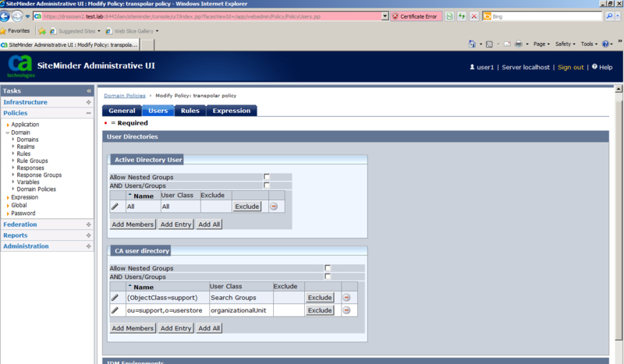The image size is (624, 364).
Task: Click pencil icon for ou=support,o=userstore row
Action: (115, 310)
